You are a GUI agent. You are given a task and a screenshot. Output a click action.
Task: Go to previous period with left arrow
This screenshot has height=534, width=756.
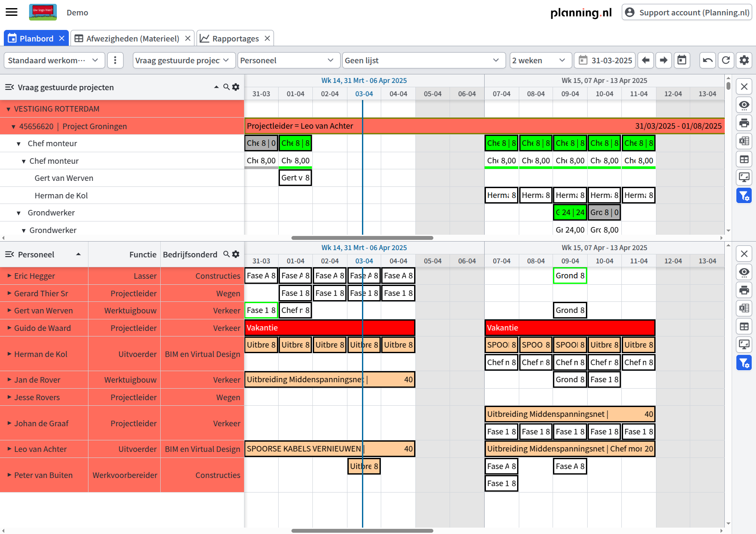pyautogui.click(x=645, y=60)
